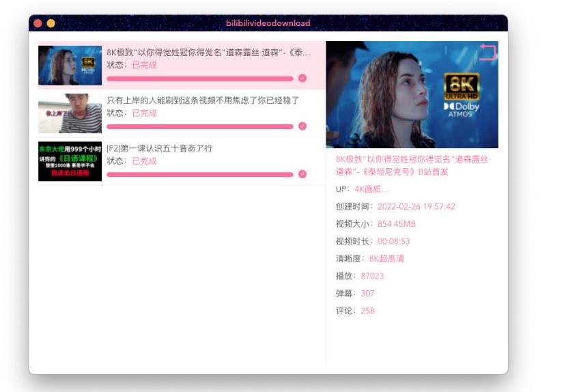Select the 8K极致 download entry title
The height and width of the screenshot is (392, 579).
(x=208, y=53)
